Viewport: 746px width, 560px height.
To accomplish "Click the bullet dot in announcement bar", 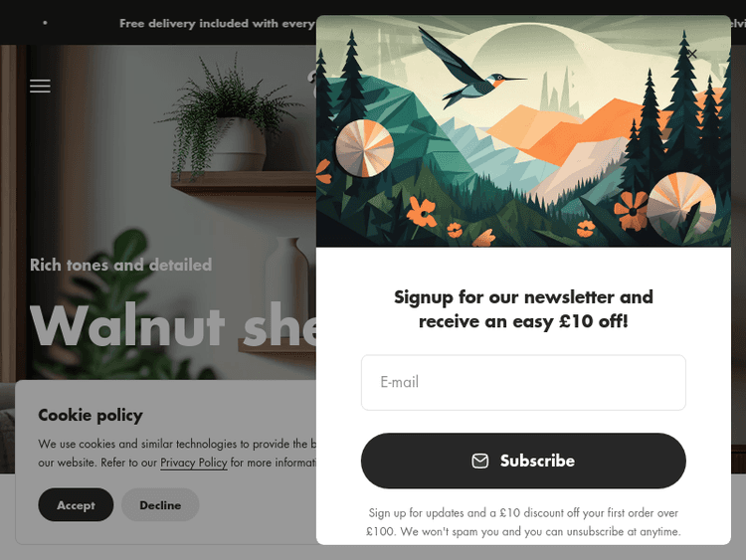I will coord(45,23).
